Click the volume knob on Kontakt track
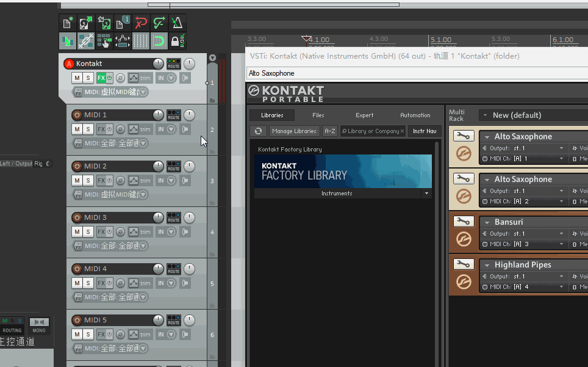This screenshot has height=367, width=588. coord(158,64)
